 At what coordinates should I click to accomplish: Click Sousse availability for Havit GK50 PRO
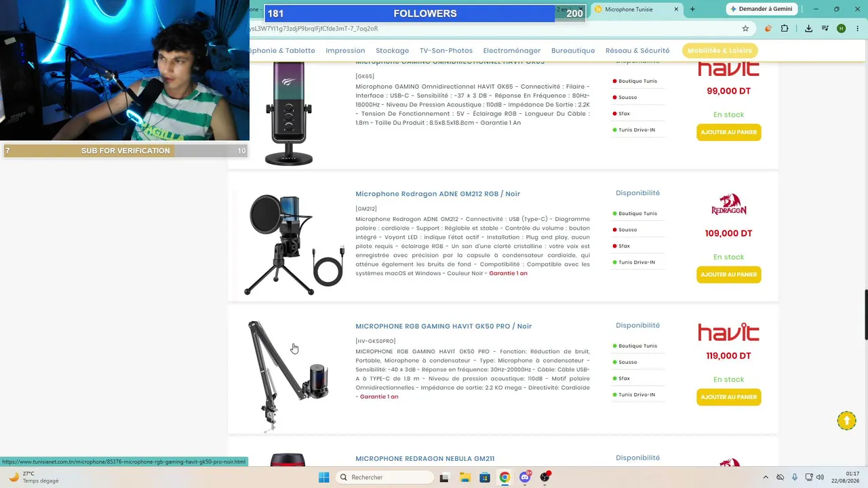[x=625, y=362]
